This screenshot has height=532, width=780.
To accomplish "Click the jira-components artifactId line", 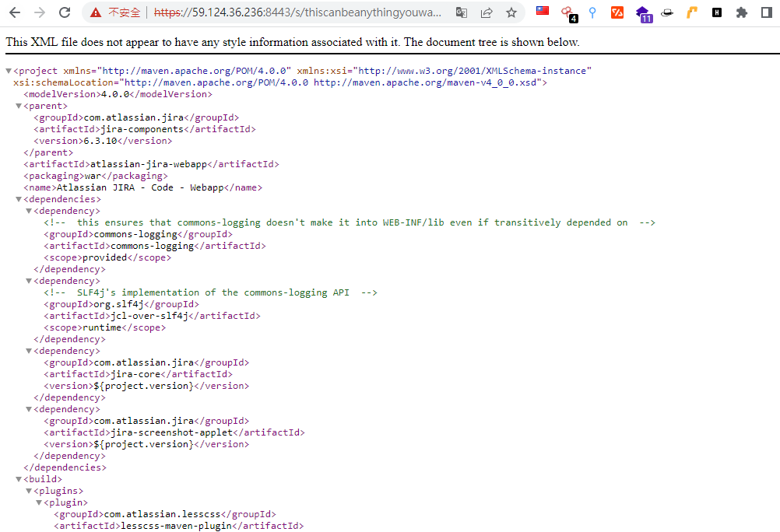I will click(x=145, y=129).
